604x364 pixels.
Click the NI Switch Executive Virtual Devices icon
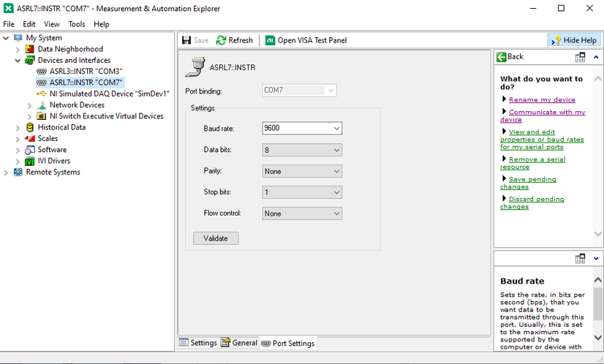point(41,116)
